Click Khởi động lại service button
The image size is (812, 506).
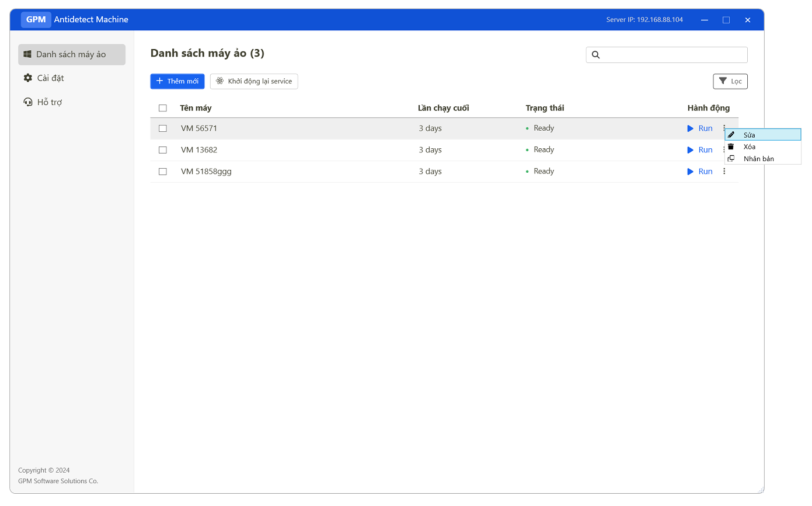point(254,81)
